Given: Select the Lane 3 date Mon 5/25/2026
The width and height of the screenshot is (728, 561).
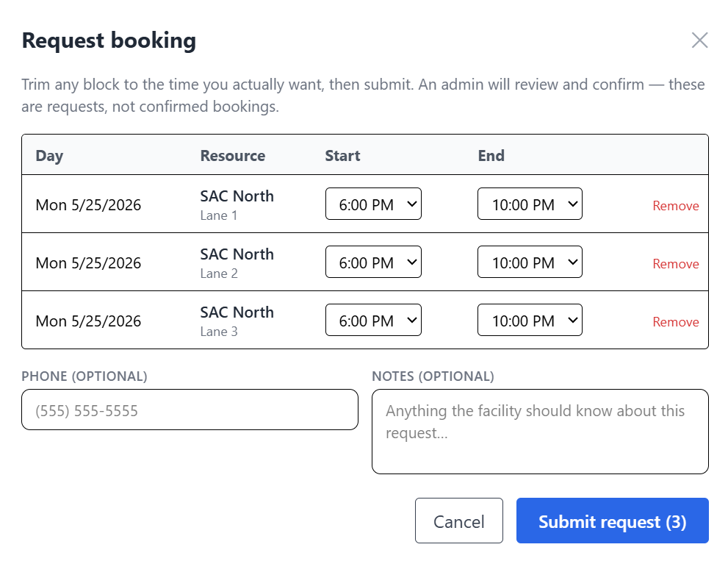Looking at the screenshot, I should pyautogui.click(x=88, y=321).
